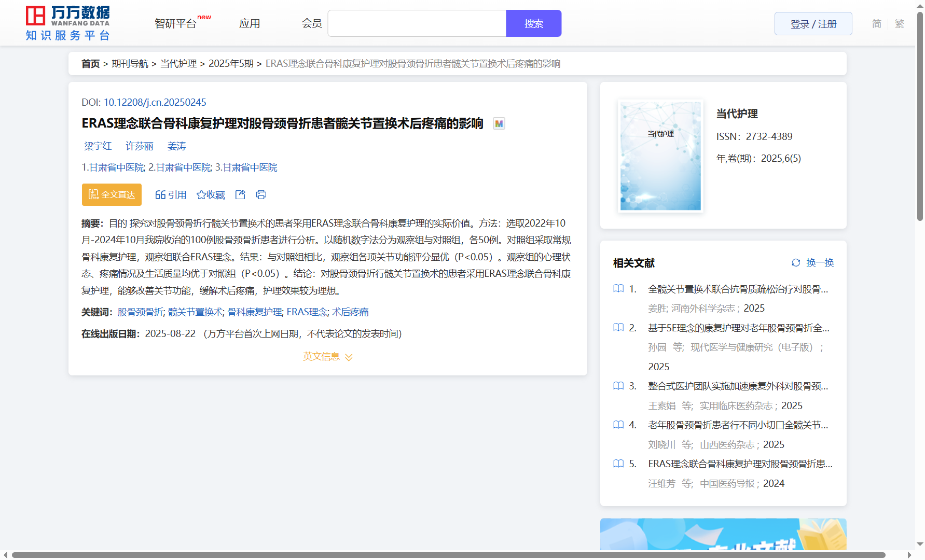Open the 应用 menu
This screenshot has width=925, height=560.
(250, 23)
